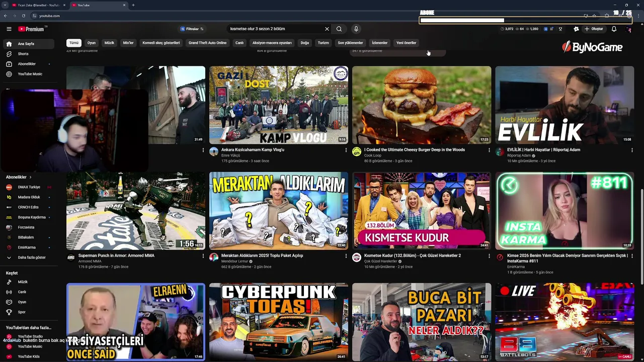Open the Forzavista subscription channel
The height and width of the screenshot is (362, 644).
tap(28, 227)
